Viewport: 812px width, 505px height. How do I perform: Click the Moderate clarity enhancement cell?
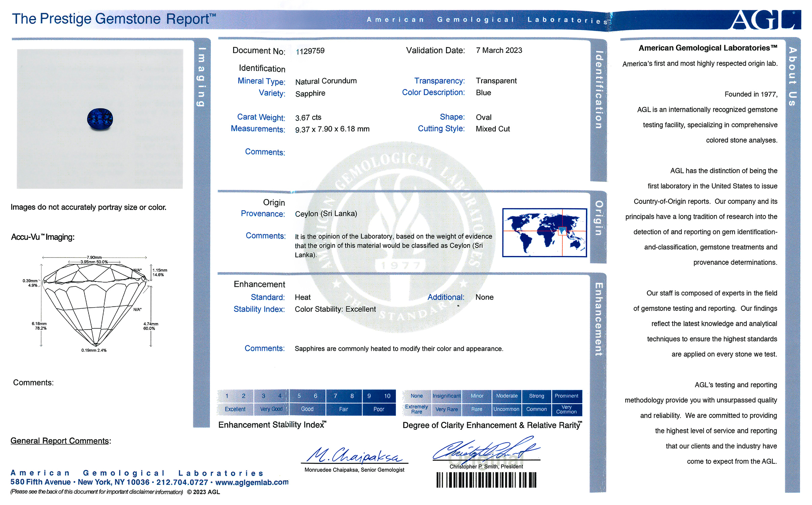click(x=507, y=396)
